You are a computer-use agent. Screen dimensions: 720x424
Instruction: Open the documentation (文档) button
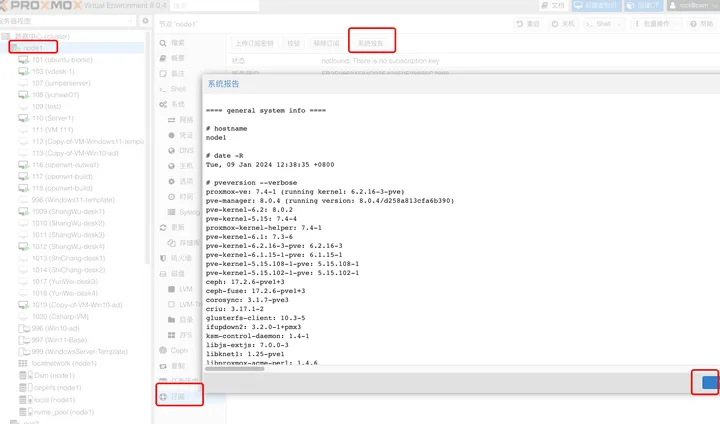pyautogui.click(x=553, y=6)
